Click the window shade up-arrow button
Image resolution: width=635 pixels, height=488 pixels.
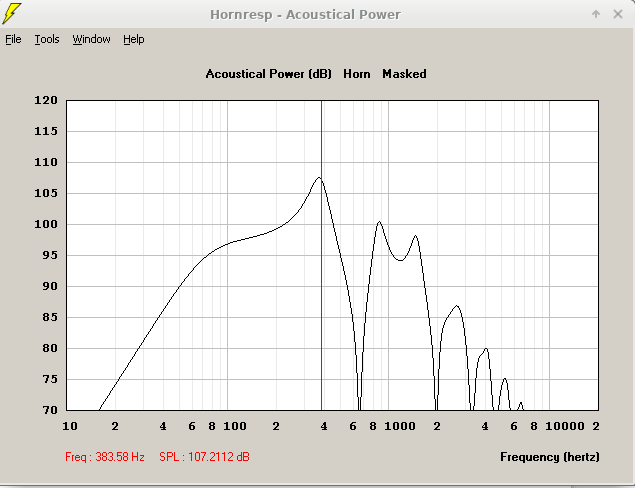596,14
